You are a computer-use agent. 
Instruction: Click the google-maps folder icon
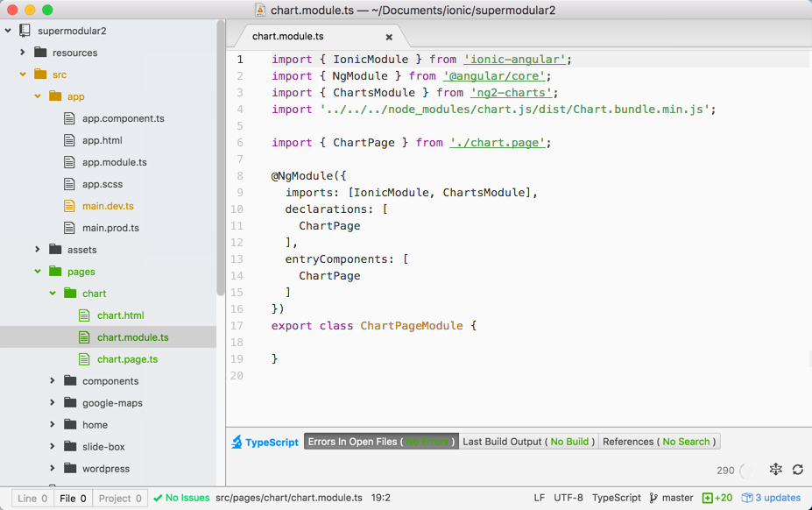(x=70, y=402)
